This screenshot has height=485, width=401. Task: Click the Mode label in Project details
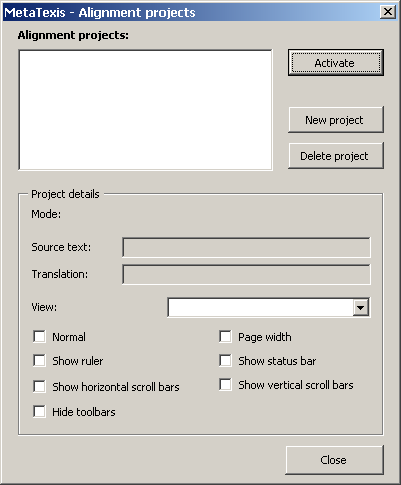point(46,214)
